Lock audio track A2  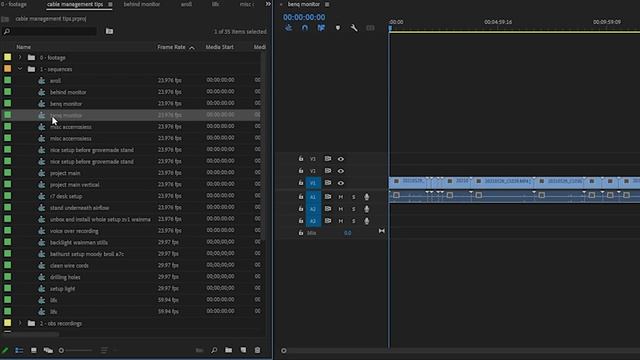click(x=301, y=209)
